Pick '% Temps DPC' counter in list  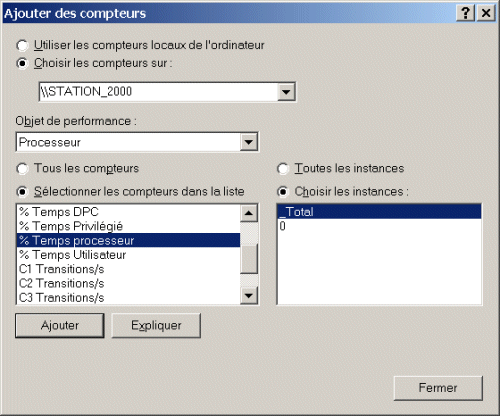click(x=128, y=212)
